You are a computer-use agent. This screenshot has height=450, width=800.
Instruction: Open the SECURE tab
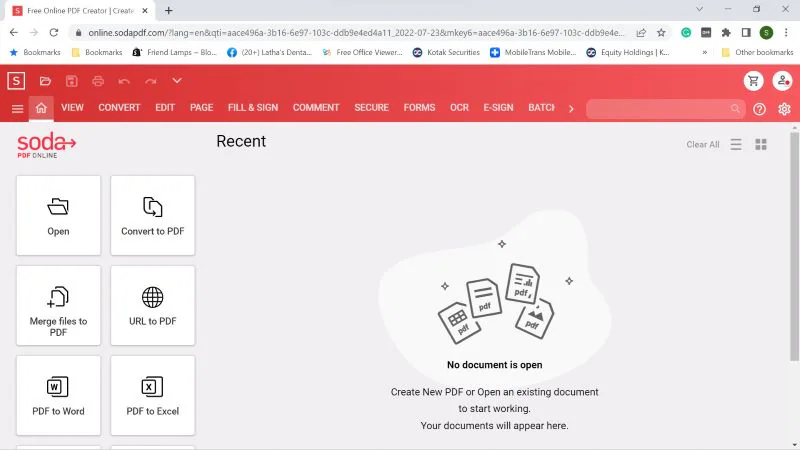click(x=371, y=108)
